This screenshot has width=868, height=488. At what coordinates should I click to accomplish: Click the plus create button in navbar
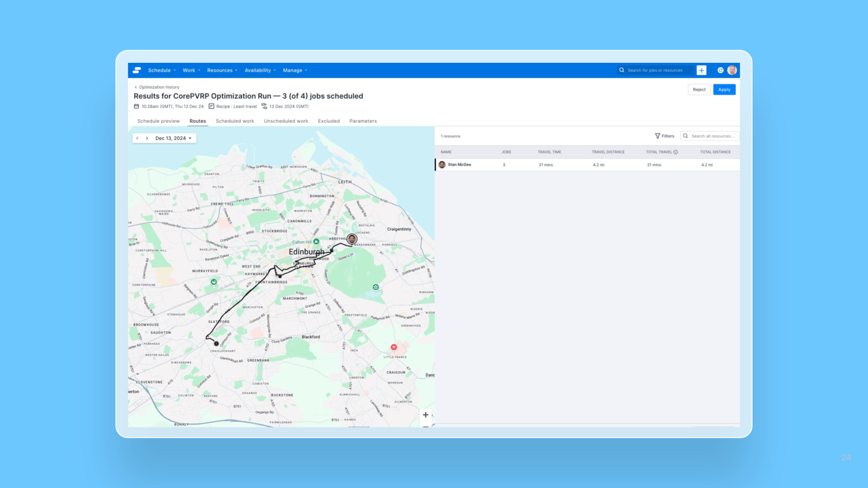pyautogui.click(x=702, y=70)
